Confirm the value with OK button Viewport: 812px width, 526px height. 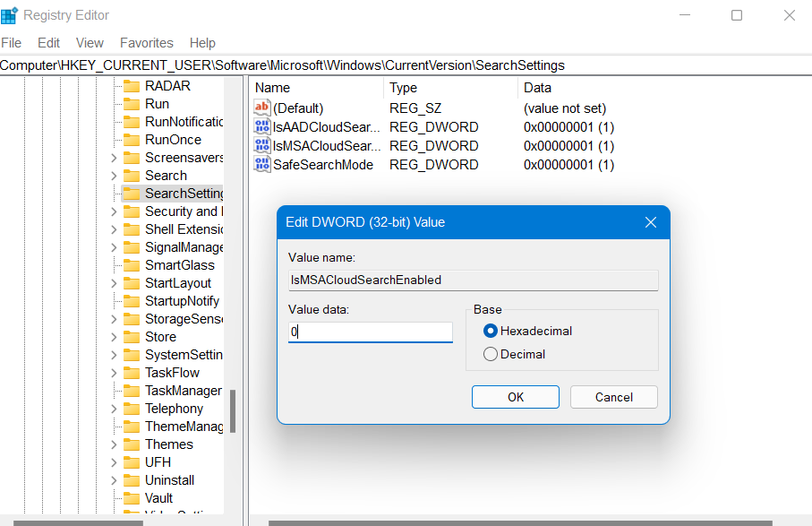click(x=515, y=397)
